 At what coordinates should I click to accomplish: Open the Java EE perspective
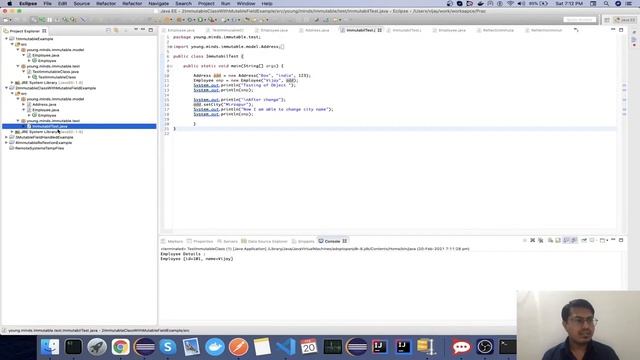click(x=625, y=20)
